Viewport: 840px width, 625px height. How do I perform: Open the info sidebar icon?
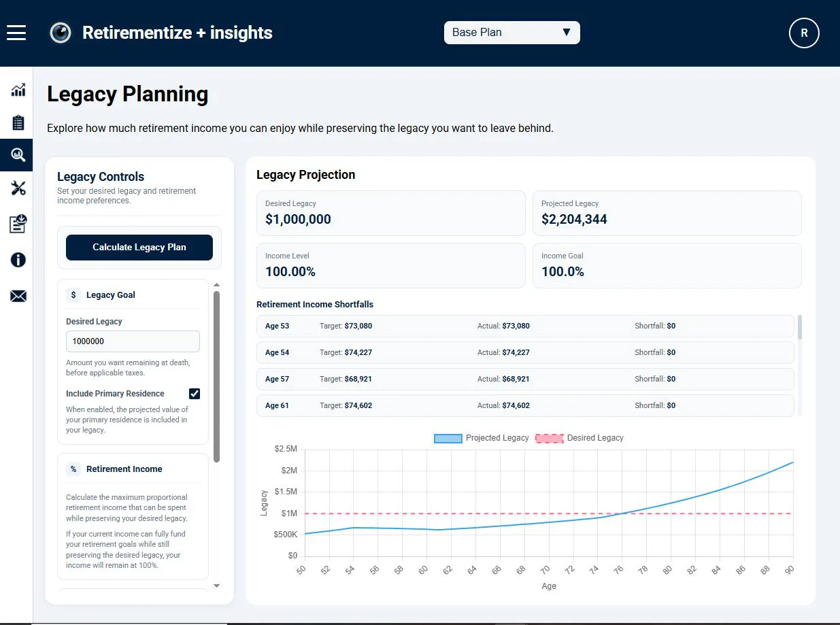(x=18, y=260)
